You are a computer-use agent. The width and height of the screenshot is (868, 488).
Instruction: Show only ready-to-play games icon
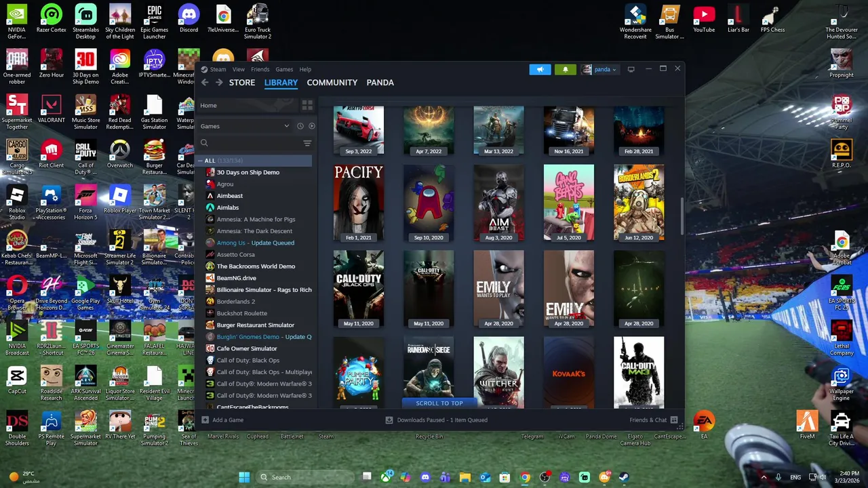[x=312, y=126]
